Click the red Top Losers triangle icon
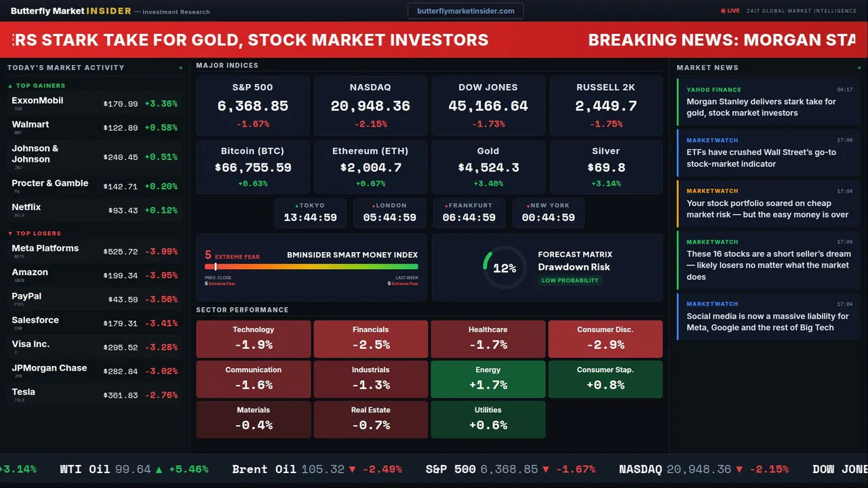 [x=10, y=234]
